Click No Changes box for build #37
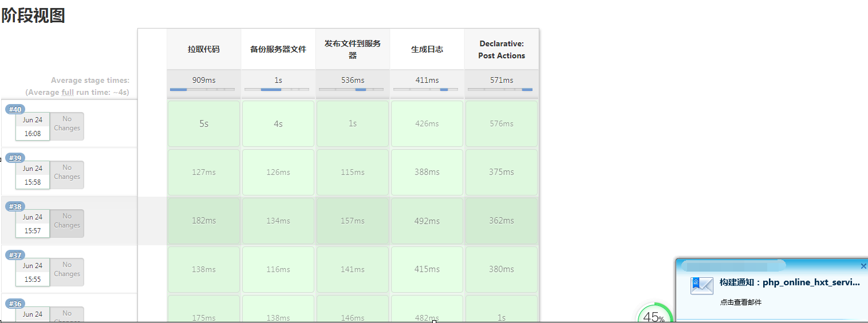The height and width of the screenshot is (323, 868). pos(67,272)
